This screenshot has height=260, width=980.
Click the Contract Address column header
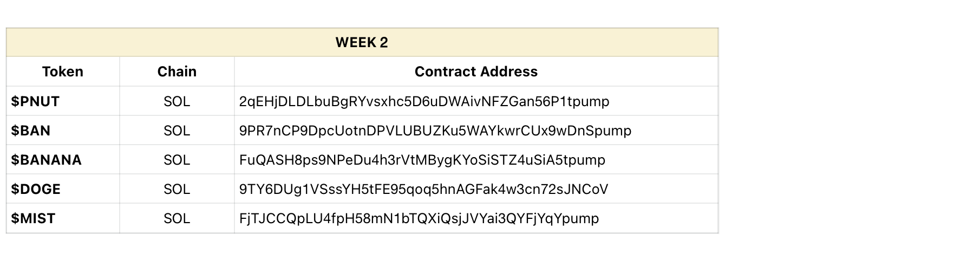[x=476, y=71]
